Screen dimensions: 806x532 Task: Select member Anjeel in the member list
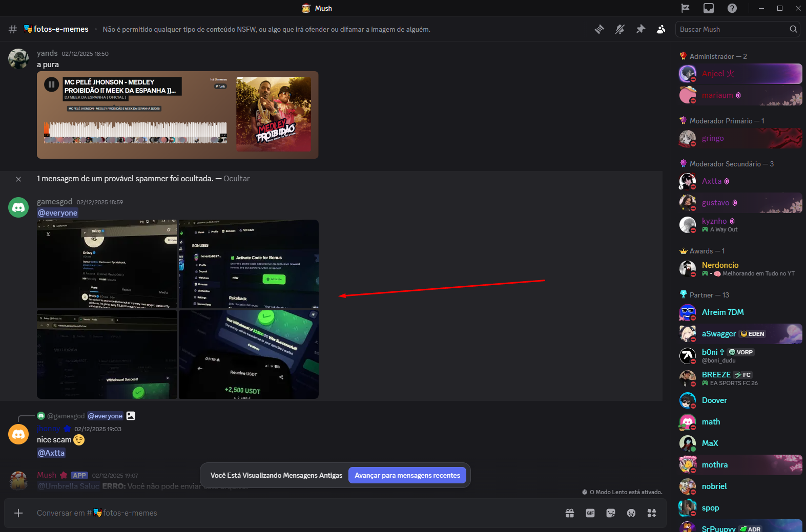[740, 74]
